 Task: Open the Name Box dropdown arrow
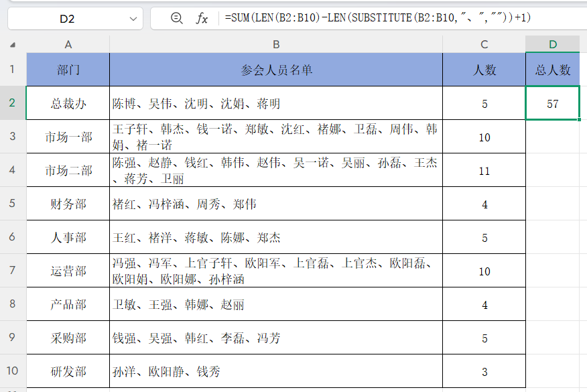click(x=131, y=19)
